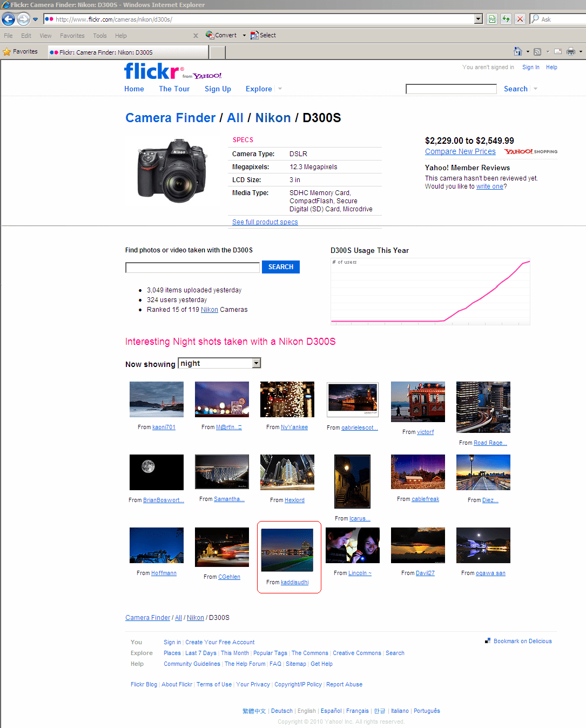Click the Explore navigation link
The image size is (586, 728).
point(259,89)
